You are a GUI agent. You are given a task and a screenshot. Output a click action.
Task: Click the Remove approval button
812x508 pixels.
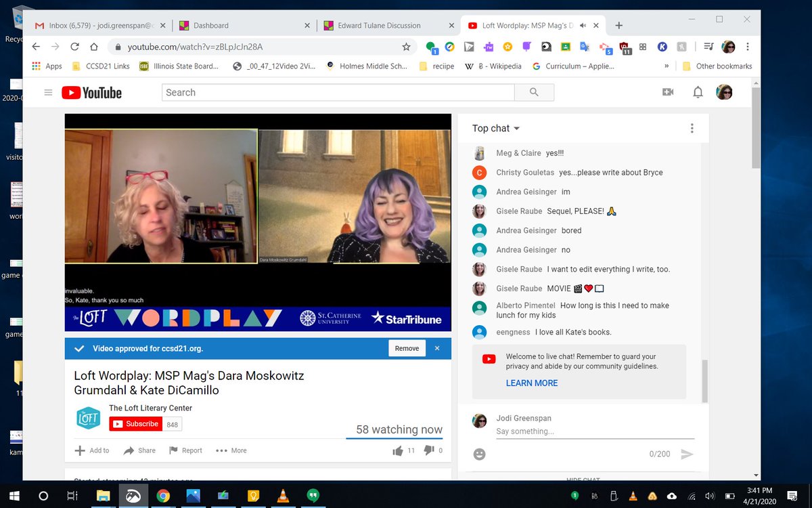click(x=407, y=348)
